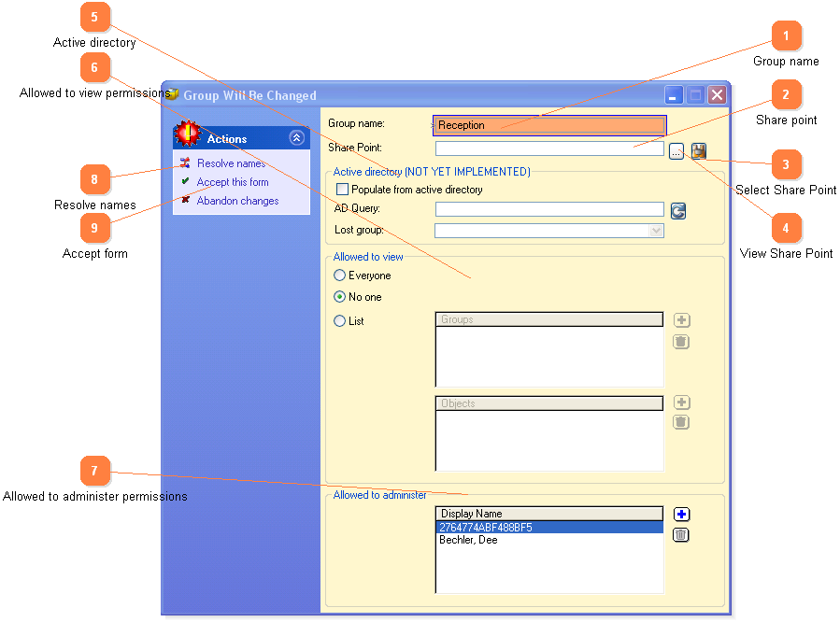
Task: Add a group to the Groups list
Action: click(x=681, y=320)
